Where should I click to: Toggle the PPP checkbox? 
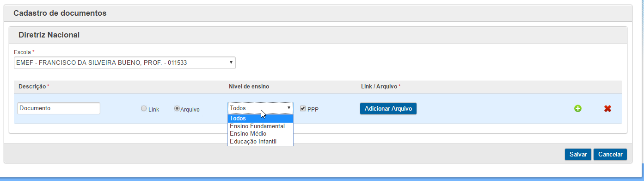point(303,108)
